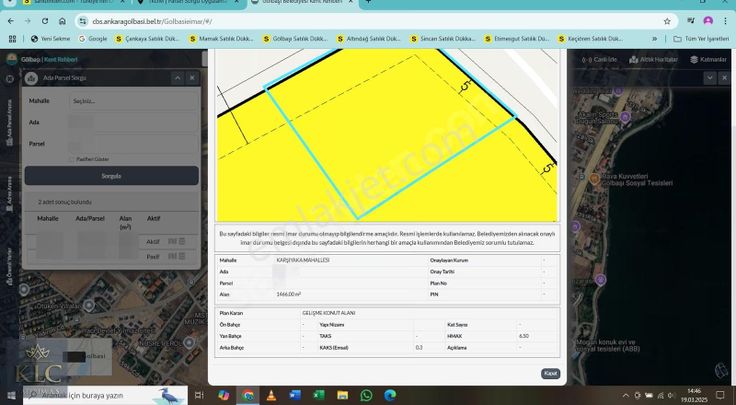Switch to the Parsel Sorgu Uygulaması browser tab
This screenshot has width=736, height=405.
coord(187,2)
